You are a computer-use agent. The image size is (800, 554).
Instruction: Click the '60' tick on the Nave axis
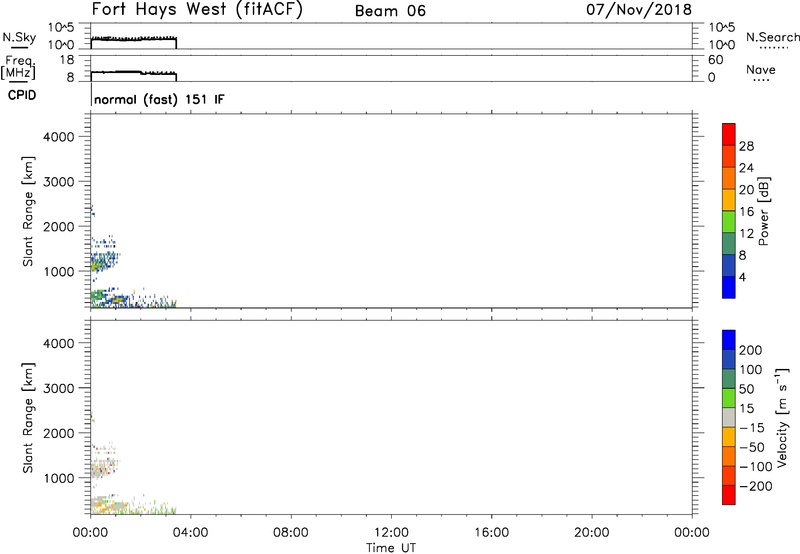point(715,60)
